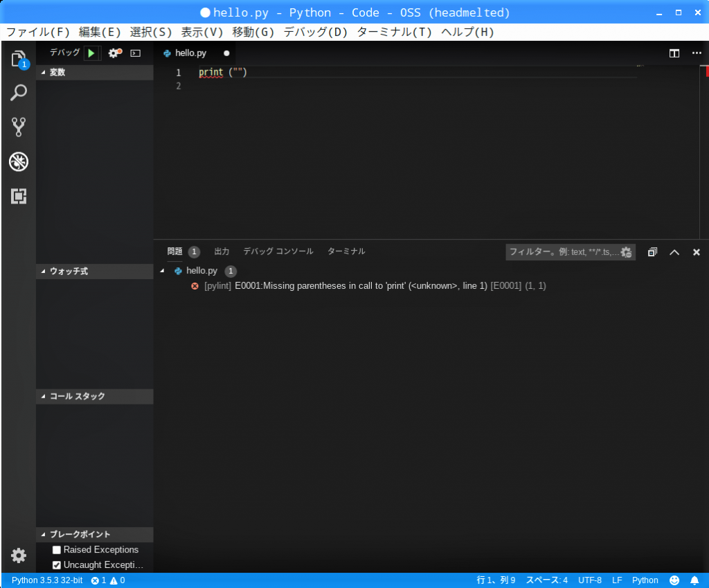Click the green Start Debugging play button
709x588 pixels.
91,53
